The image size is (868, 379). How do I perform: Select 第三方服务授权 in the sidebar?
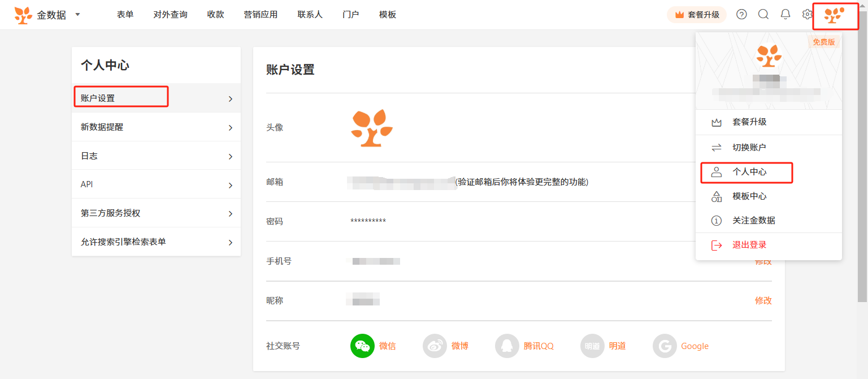pyautogui.click(x=157, y=213)
